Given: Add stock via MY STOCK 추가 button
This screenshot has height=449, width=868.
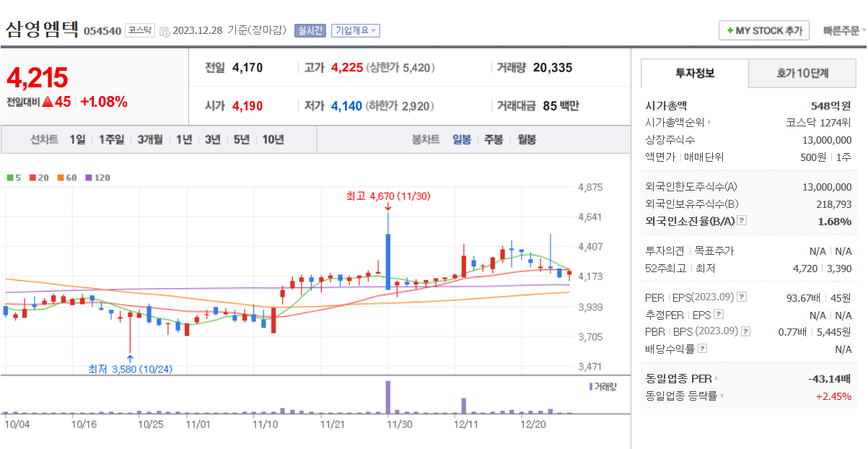Looking at the screenshot, I should coord(764,30).
